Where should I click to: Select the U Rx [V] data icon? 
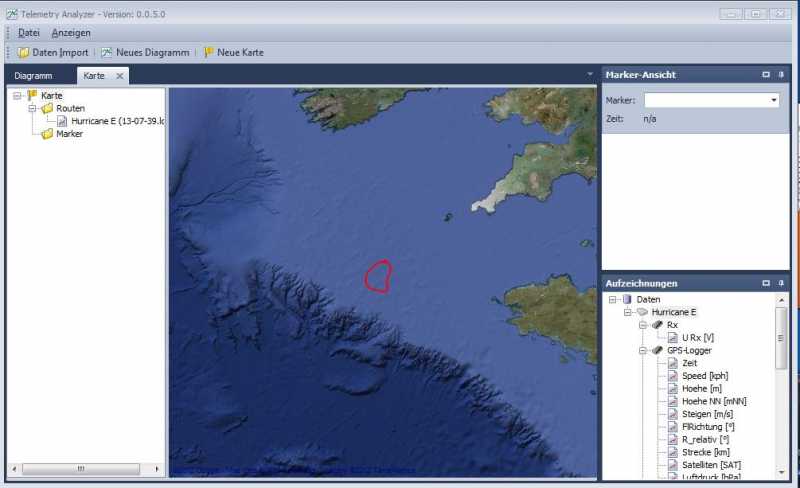click(673, 337)
